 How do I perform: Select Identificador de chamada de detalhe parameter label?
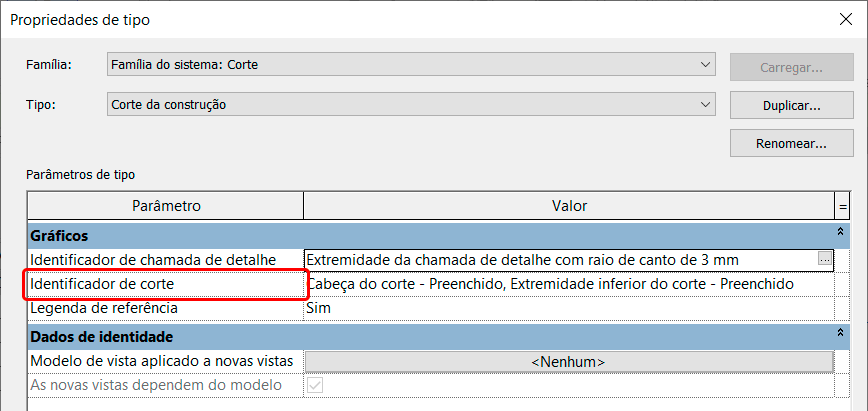pyautogui.click(x=153, y=260)
